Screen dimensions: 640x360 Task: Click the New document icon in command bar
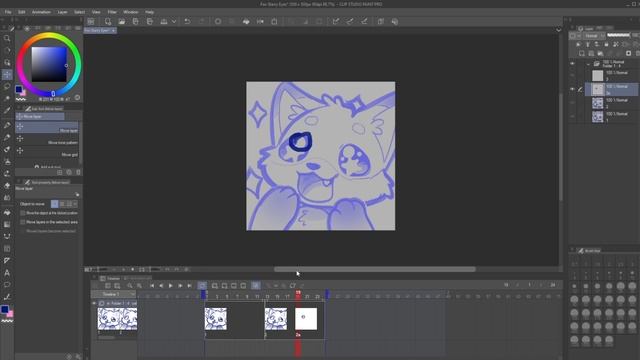(108, 22)
